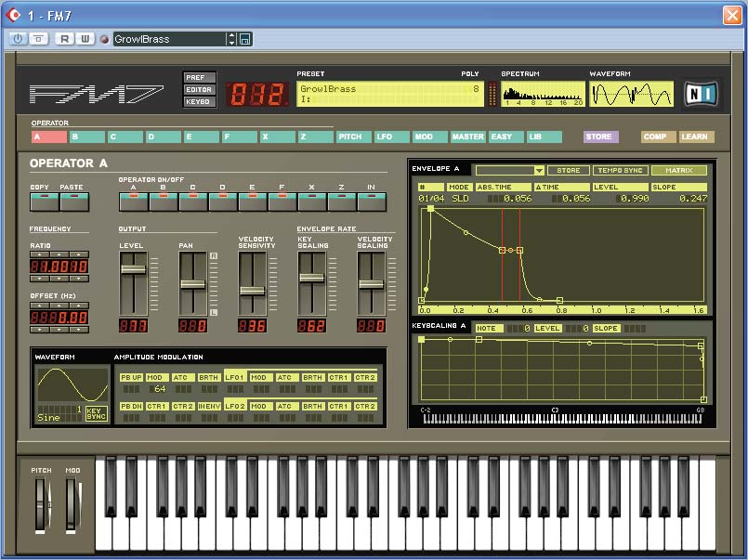Click the Cubase logo in title bar
Screen dimensions: 748x560
click(x=13, y=15)
